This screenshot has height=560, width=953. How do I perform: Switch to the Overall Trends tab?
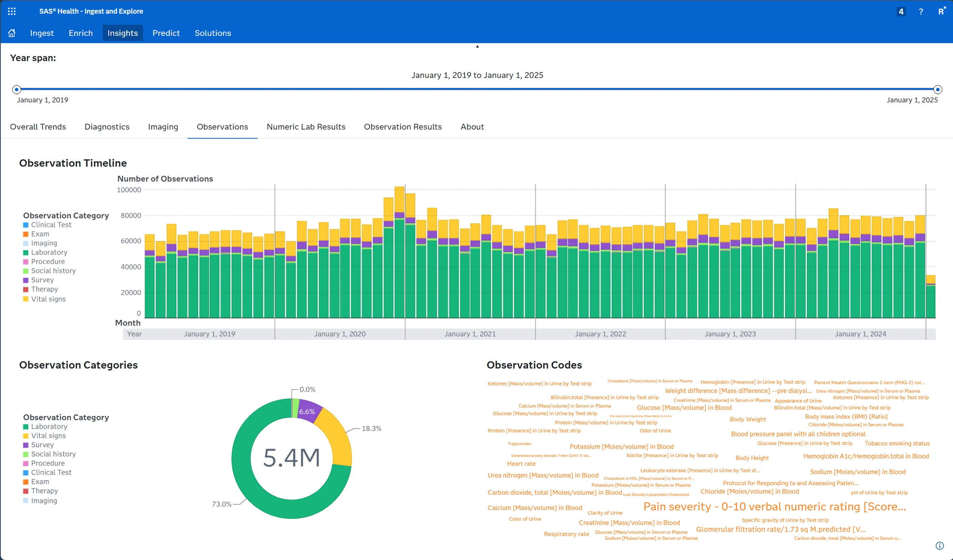click(38, 127)
